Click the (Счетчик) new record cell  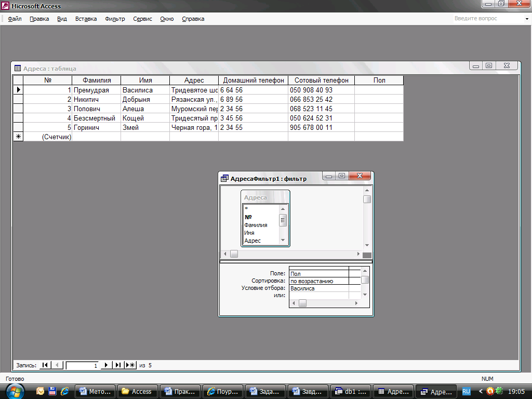47,137
